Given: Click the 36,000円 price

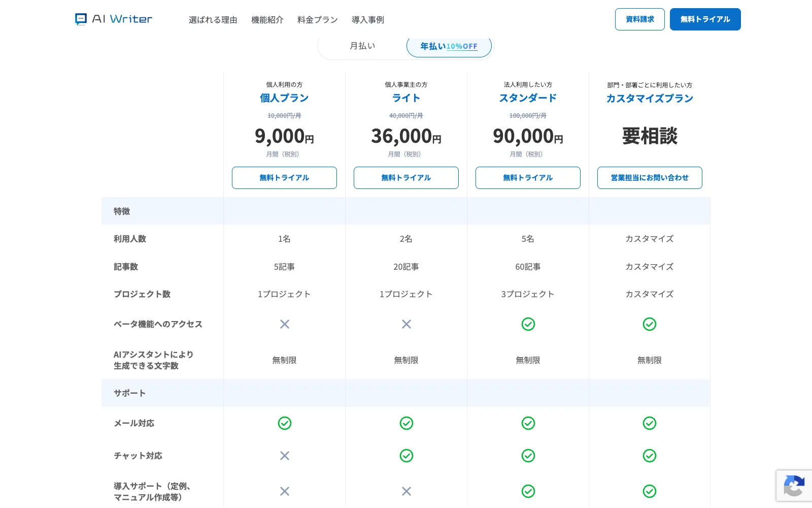Looking at the screenshot, I should pyautogui.click(x=407, y=136).
